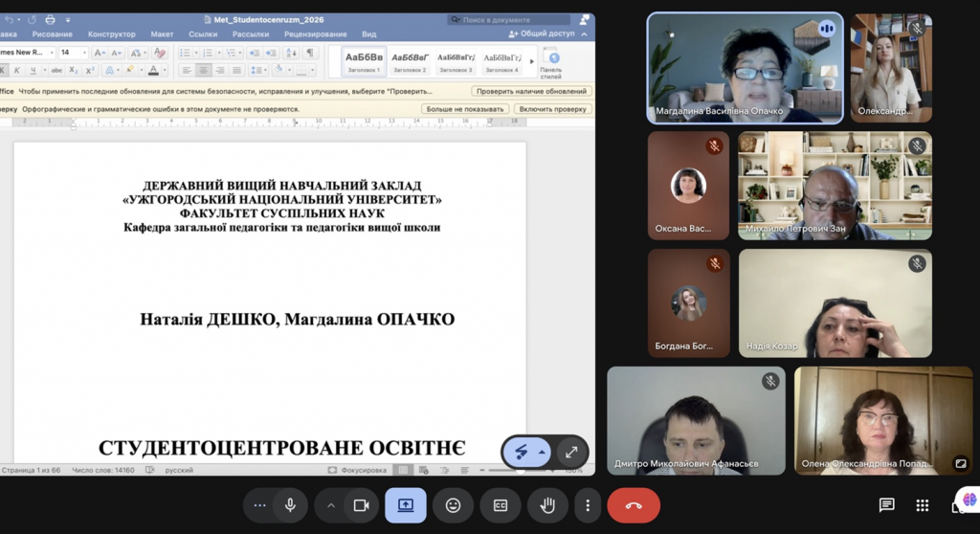Screen dimensions: 980x534
Task: Click Включить проверку button
Action: click(552, 109)
